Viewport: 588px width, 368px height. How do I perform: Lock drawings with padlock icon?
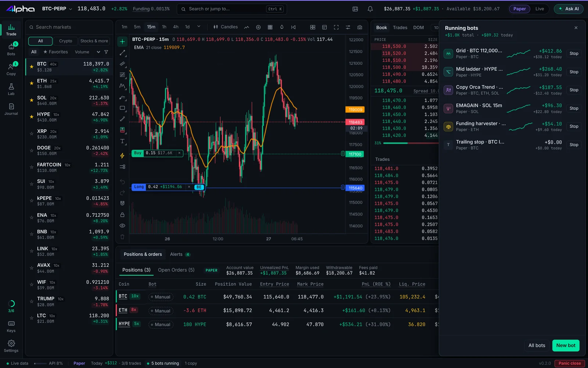coord(122,215)
